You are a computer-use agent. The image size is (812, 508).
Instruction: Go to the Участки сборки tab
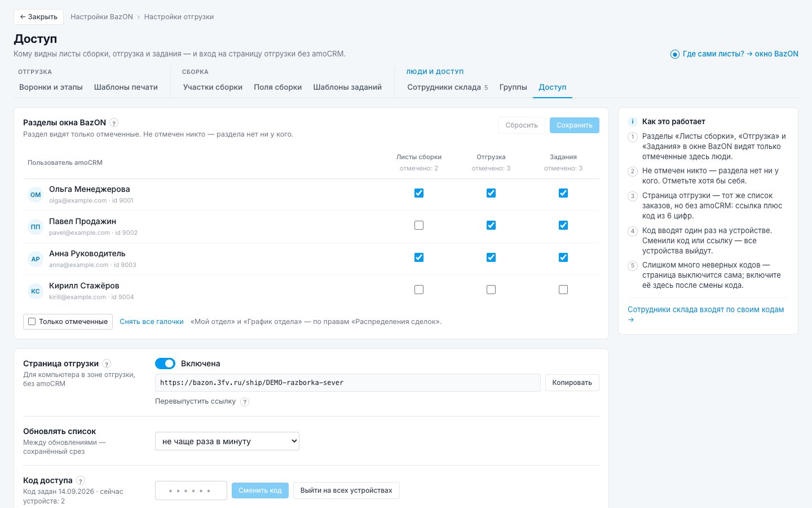(213, 87)
